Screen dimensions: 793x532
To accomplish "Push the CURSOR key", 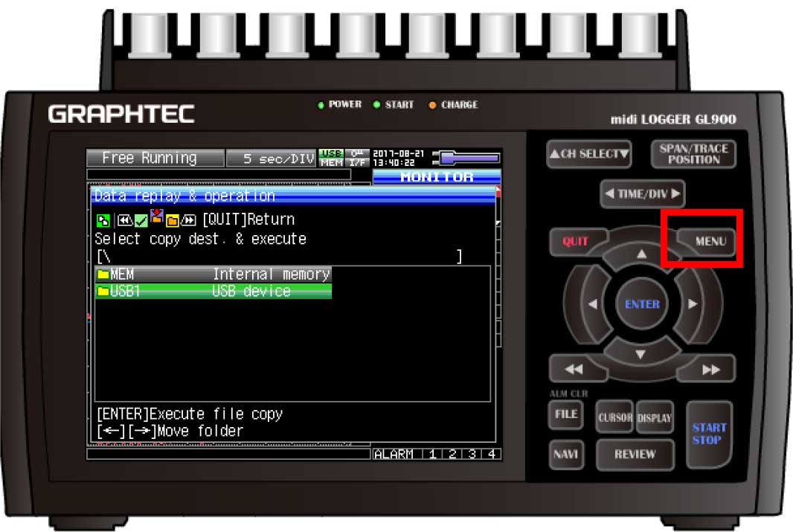I will click(x=614, y=417).
